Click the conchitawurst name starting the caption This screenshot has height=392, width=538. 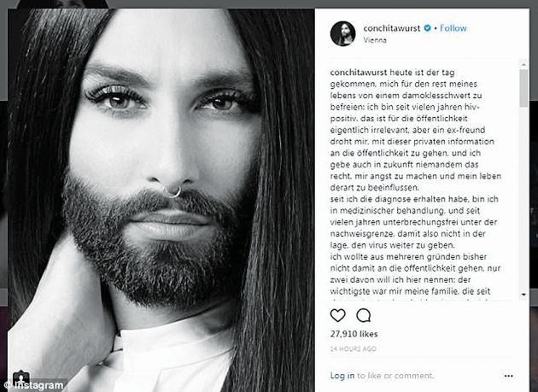click(359, 73)
